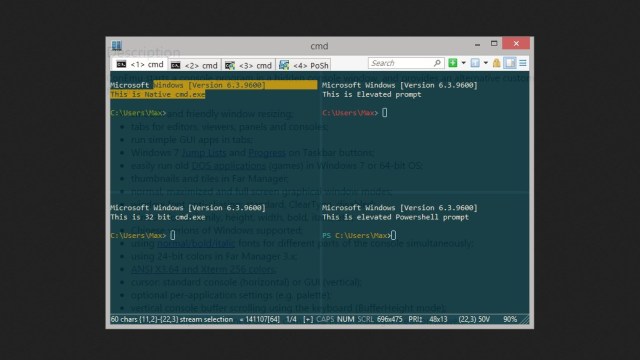Click the yellow lock icon in toolbar

point(496,63)
